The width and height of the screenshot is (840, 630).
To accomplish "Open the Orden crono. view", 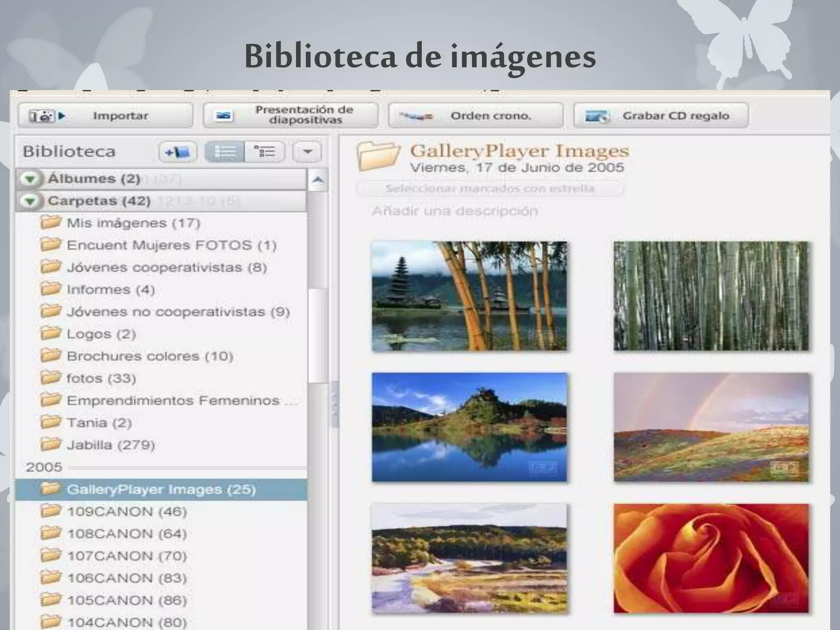I will pos(476,116).
